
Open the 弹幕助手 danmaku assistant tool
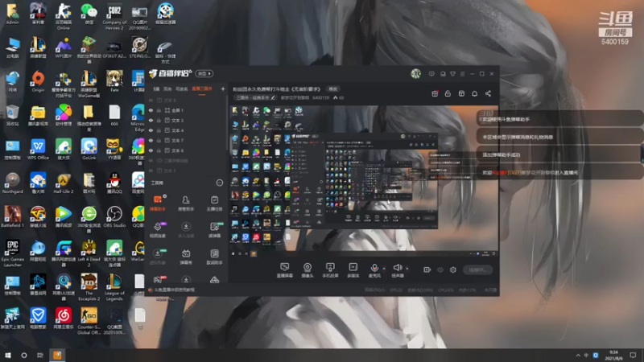(158, 203)
